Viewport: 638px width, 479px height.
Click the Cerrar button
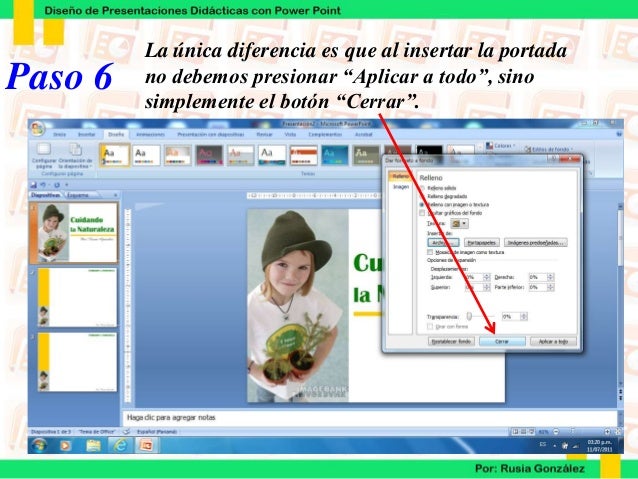[502, 341]
